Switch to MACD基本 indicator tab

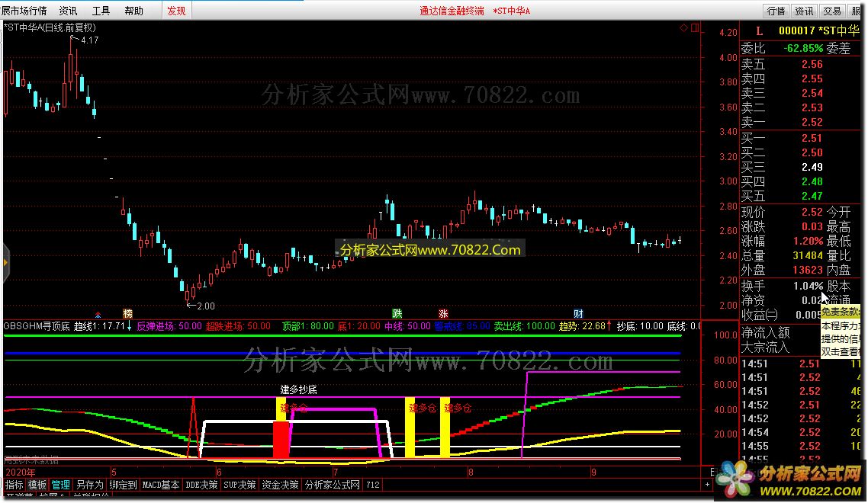pyautogui.click(x=160, y=485)
